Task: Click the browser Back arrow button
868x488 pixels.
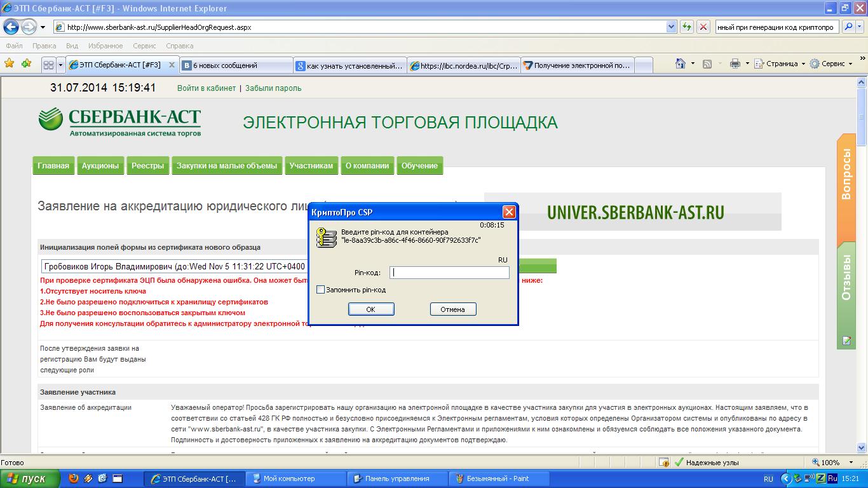Action: (x=11, y=27)
